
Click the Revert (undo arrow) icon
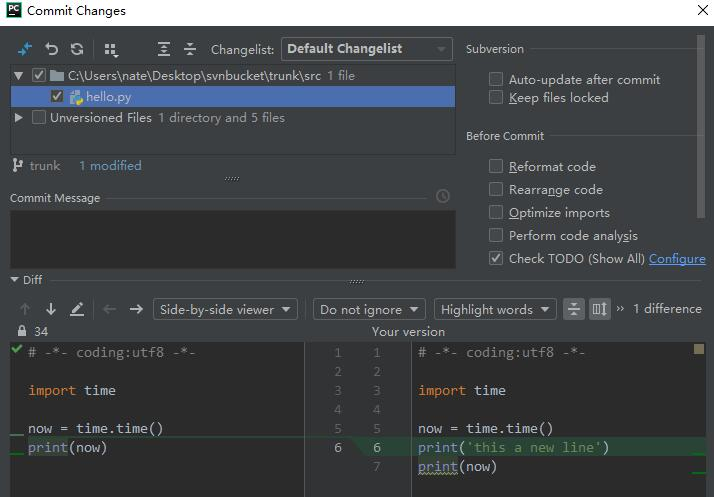pos(52,49)
